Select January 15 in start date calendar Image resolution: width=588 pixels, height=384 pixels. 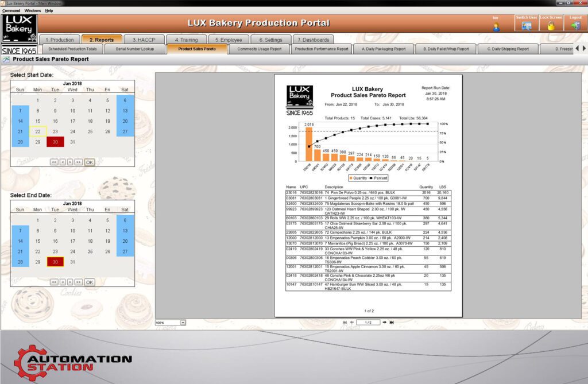(x=38, y=121)
